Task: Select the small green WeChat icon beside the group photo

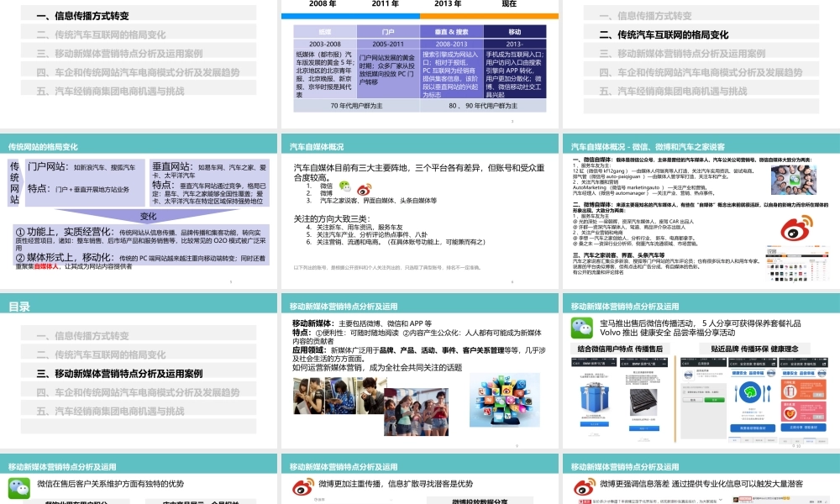Action: 793,181
